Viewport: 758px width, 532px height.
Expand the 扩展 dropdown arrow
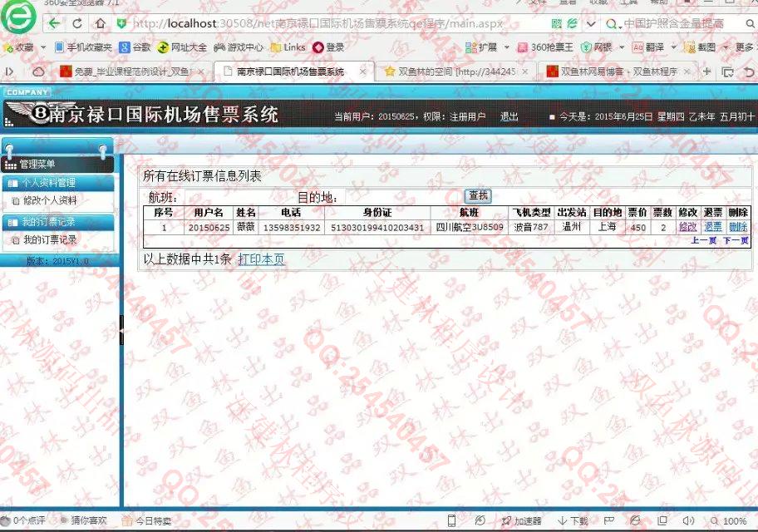(507, 47)
